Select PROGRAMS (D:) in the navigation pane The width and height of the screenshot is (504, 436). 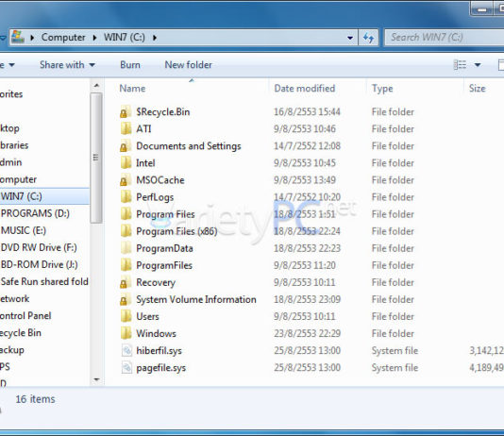click(x=35, y=213)
